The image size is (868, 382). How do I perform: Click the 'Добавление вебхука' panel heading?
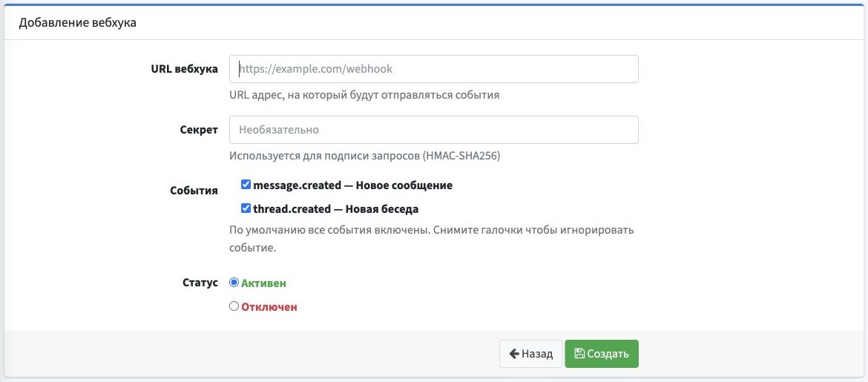coord(77,23)
